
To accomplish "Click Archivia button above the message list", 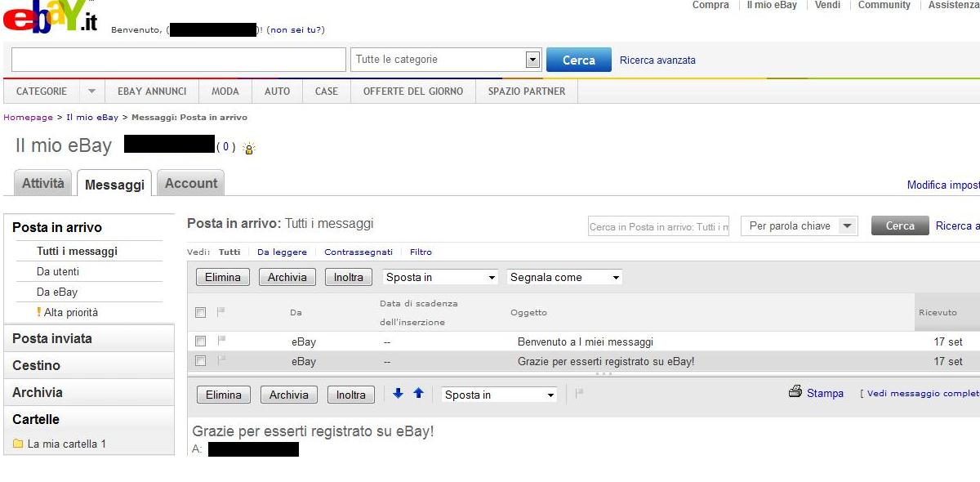I will point(287,277).
